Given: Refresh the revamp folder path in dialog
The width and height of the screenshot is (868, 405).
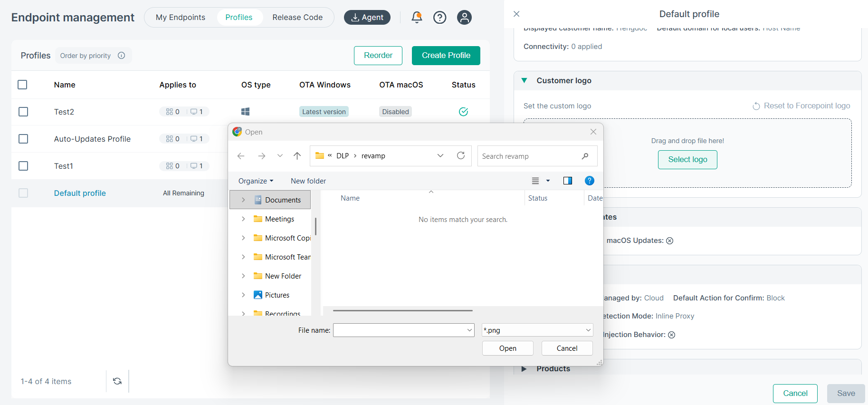Looking at the screenshot, I should [x=460, y=156].
